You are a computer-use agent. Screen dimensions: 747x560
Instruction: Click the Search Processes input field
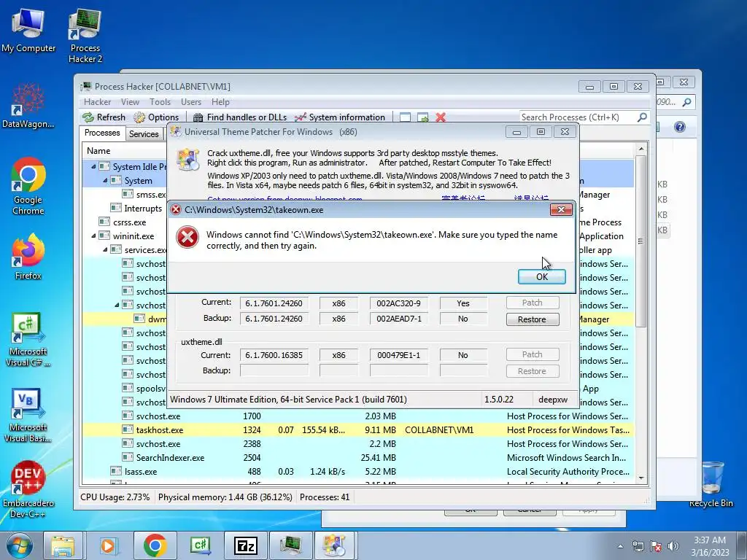578,117
